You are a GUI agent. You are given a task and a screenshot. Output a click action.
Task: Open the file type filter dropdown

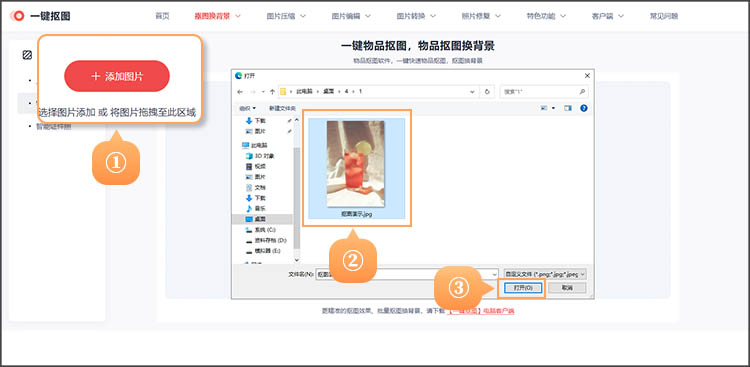click(545, 275)
